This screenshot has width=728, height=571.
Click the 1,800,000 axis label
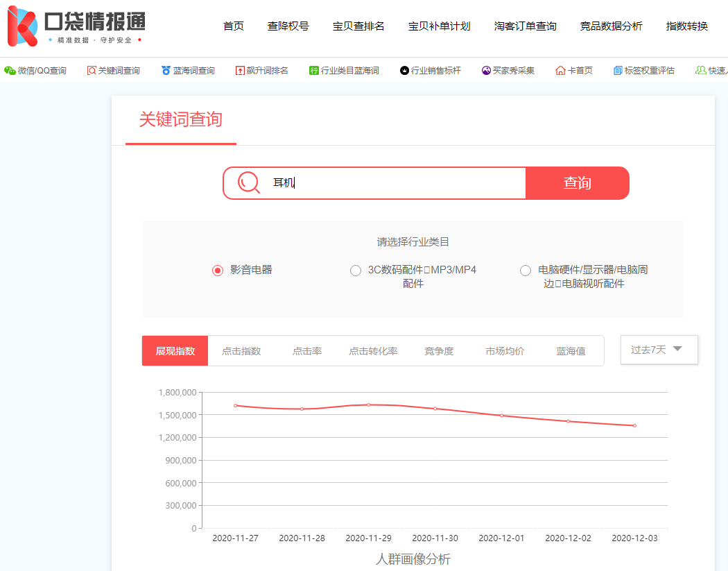(x=177, y=393)
